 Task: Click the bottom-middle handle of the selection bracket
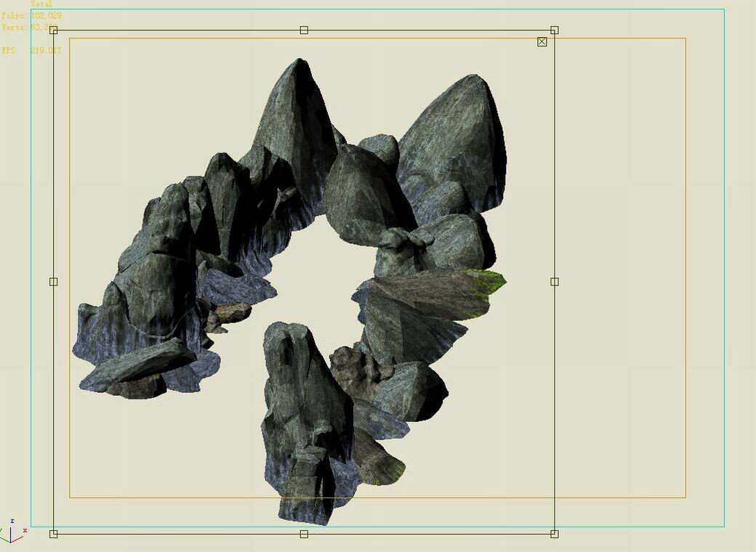[302, 535]
